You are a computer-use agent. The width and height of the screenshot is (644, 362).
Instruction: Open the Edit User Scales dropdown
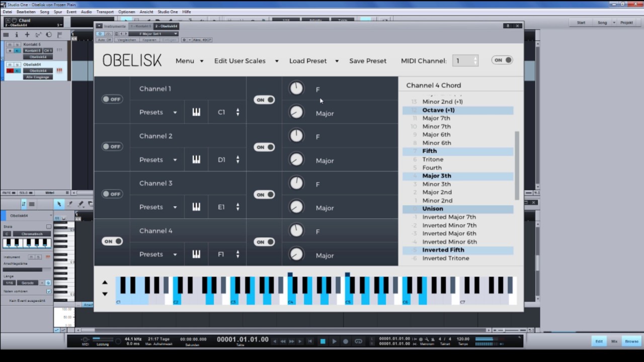point(246,61)
